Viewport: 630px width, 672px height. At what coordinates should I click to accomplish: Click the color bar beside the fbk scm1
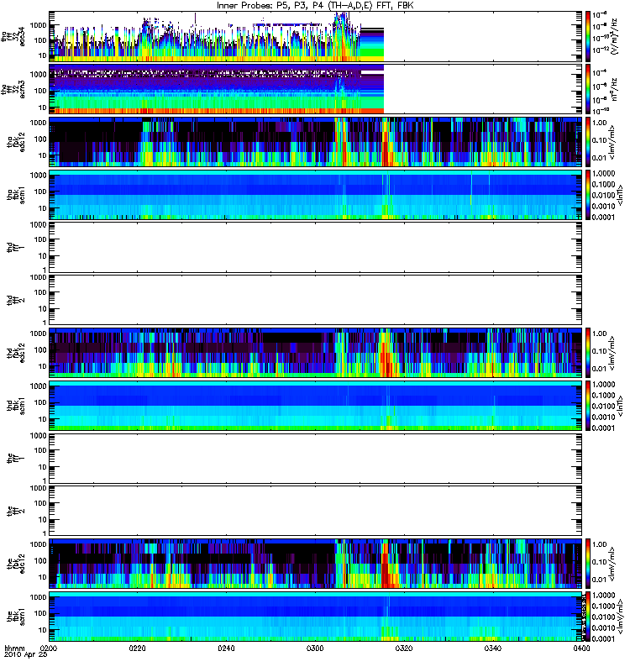pyautogui.click(x=588, y=616)
